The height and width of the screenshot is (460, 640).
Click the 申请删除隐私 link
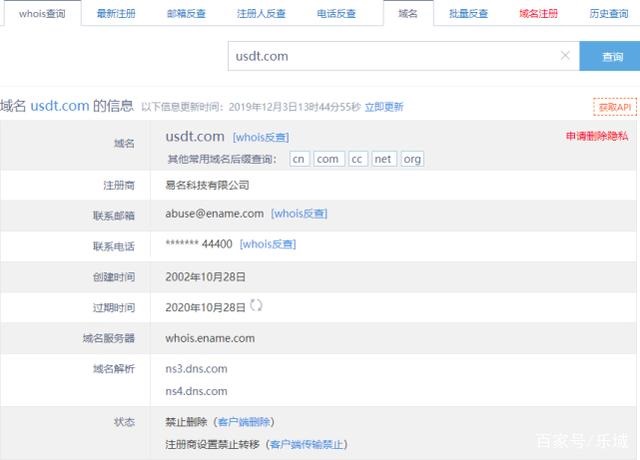[x=597, y=136]
